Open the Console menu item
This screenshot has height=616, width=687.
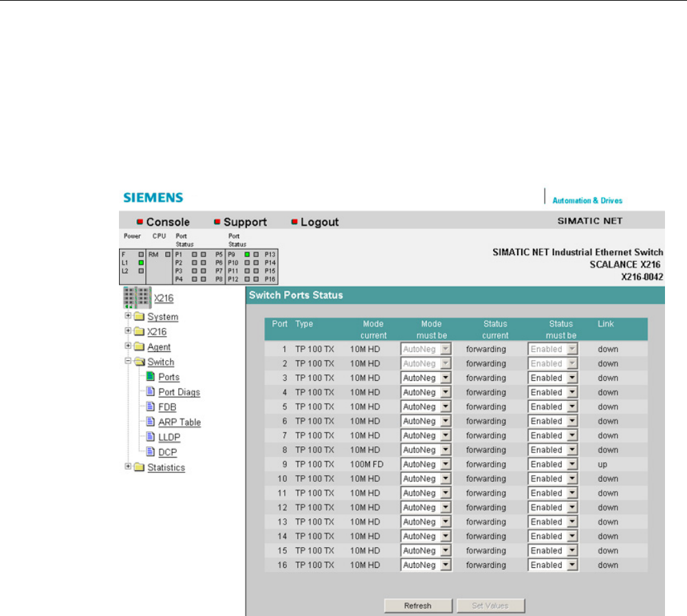tap(168, 222)
